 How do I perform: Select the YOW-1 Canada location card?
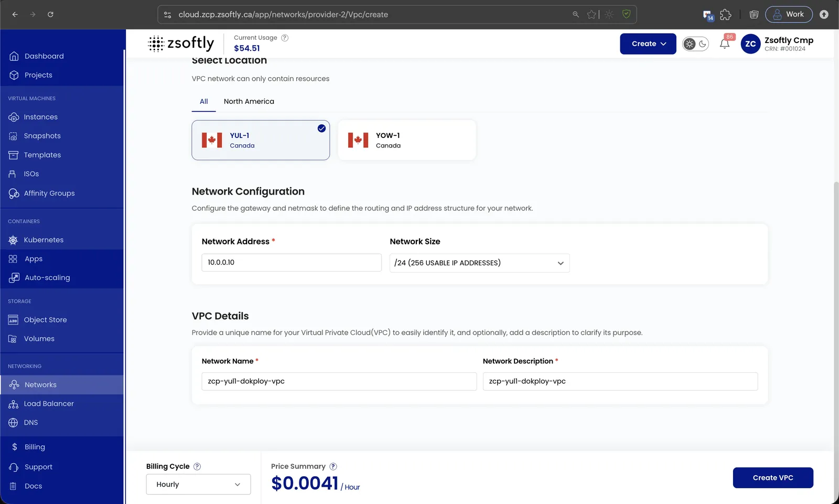407,140
